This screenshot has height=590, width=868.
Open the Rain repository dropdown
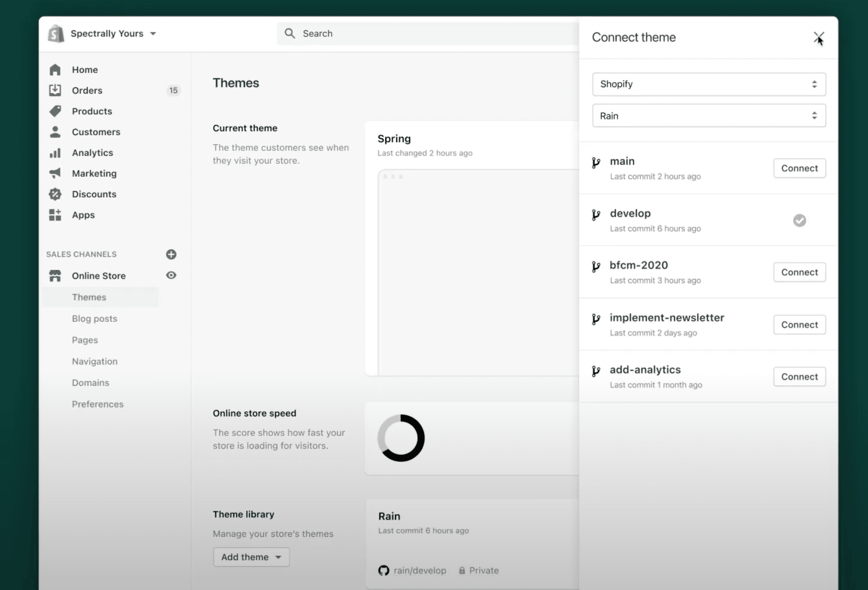point(709,115)
